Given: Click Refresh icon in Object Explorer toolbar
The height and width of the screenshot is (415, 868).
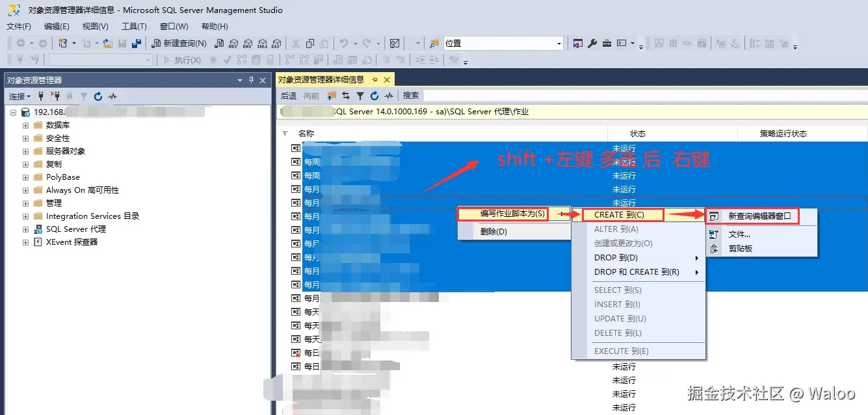Looking at the screenshot, I should pyautogui.click(x=98, y=96).
